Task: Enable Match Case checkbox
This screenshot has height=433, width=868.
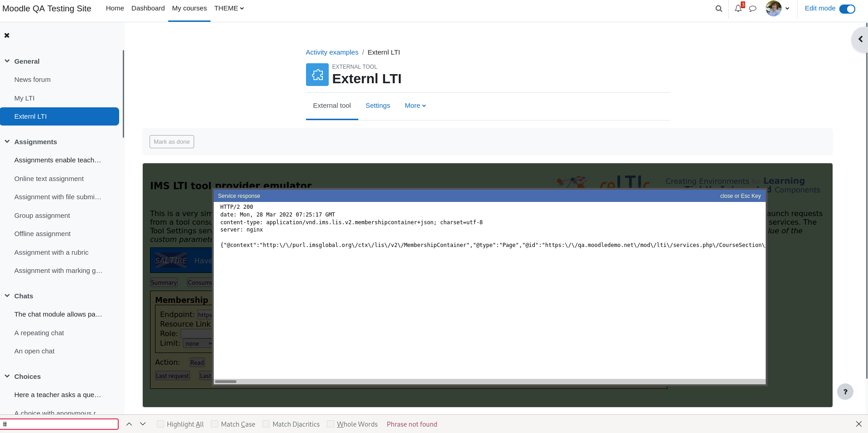Action: (x=215, y=424)
